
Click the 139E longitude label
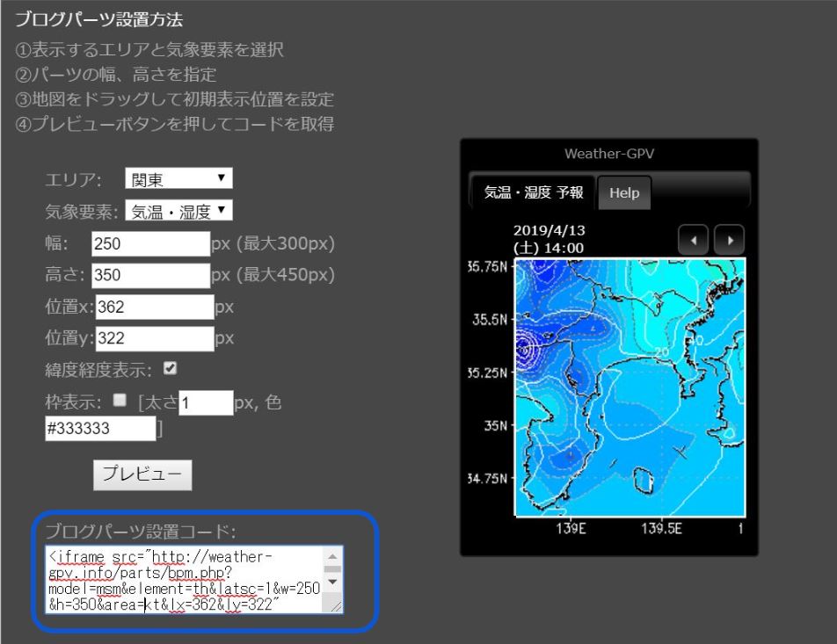coord(571,528)
